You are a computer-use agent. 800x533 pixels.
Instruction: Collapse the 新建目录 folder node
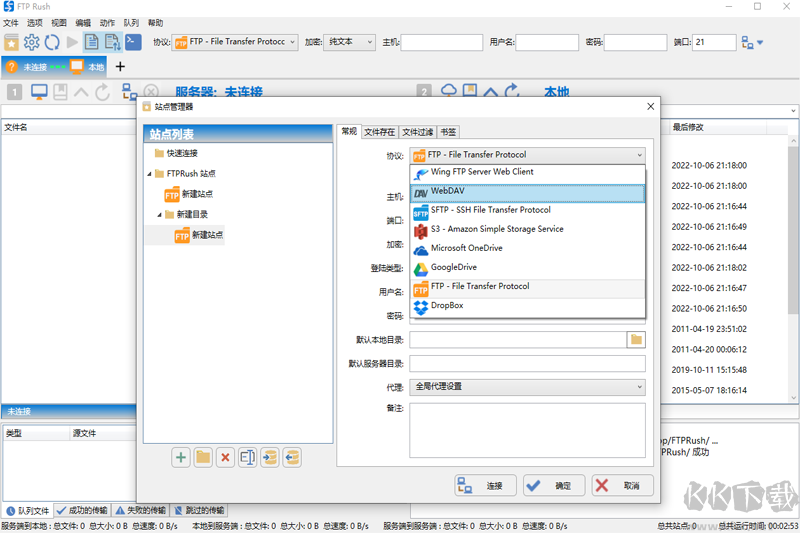pos(159,215)
